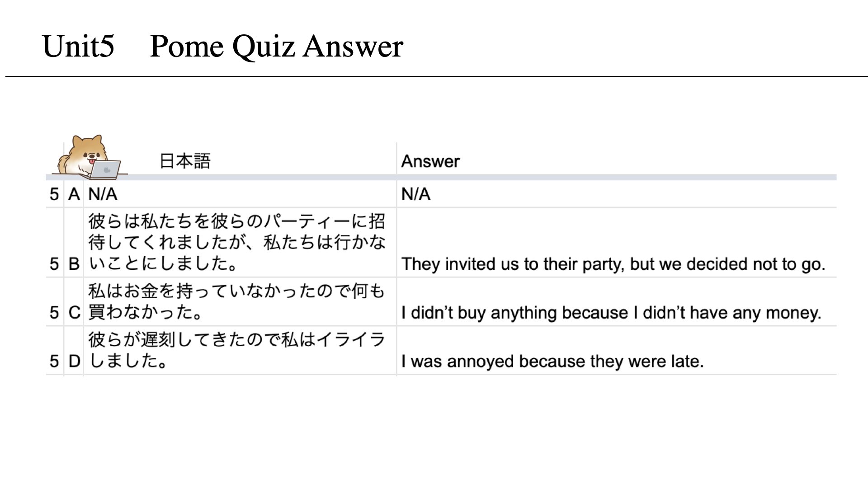Select the slide title Unit5 Pome Quiz Answer

pyautogui.click(x=222, y=46)
